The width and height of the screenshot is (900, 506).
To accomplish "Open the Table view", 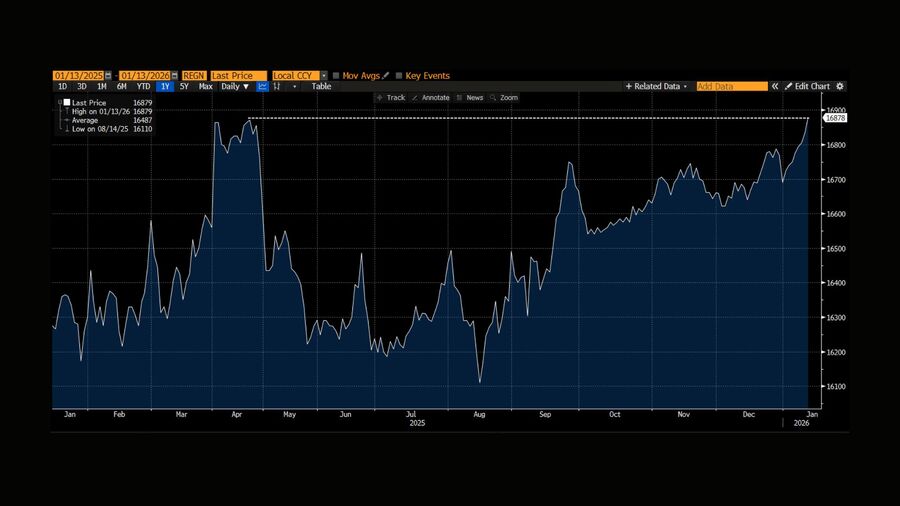I will [321, 87].
